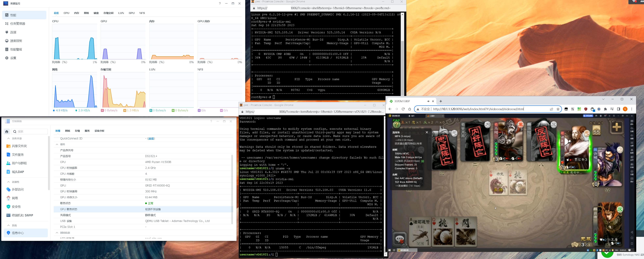Switch to the 磁盘 tab in Resource Monitor
This screenshot has width=644, height=259.
96,13
